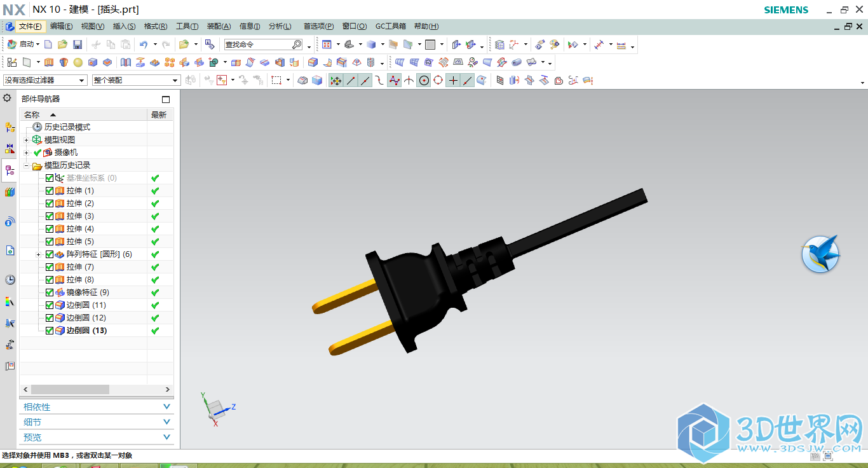
Task: Click the yellow Sphere feature icon
Action: click(x=78, y=62)
